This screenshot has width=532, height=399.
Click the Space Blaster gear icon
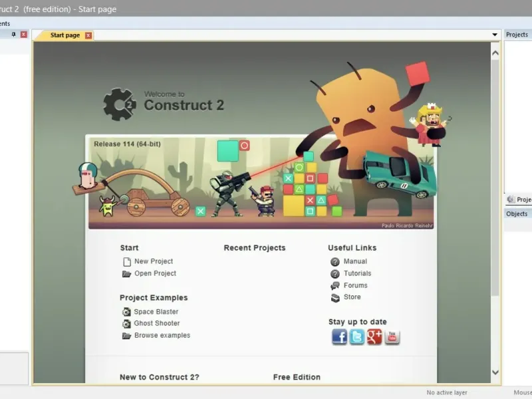pyautogui.click(x=126, y=312)
